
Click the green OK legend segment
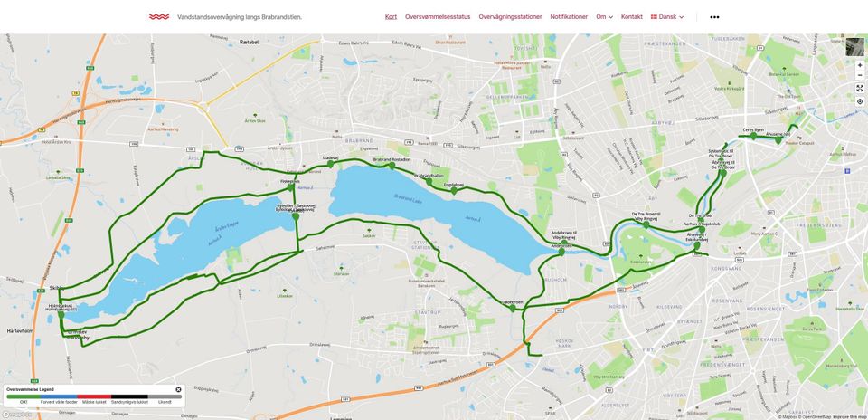[24, 396]
